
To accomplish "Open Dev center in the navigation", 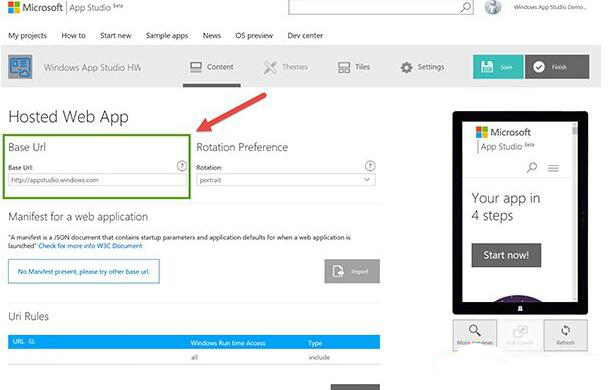I will coord(305,35).
